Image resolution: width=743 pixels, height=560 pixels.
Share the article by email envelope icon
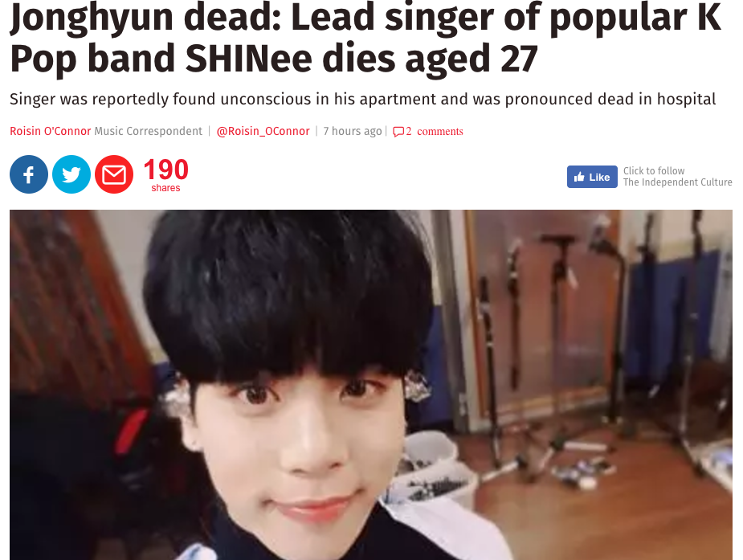pos(114,174)
